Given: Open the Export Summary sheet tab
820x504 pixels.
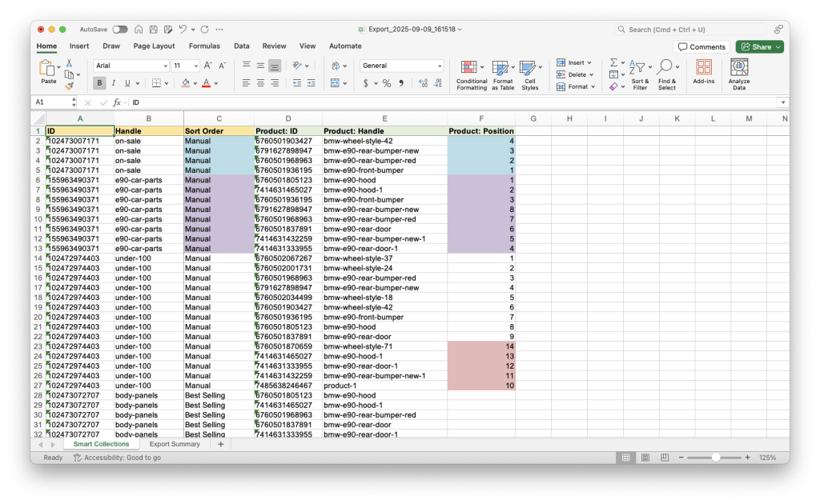Looking at the screenshot, I should click(175, 443).
